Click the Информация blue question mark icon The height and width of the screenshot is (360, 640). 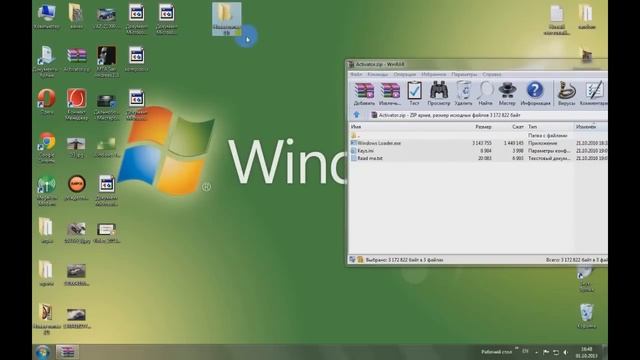(x=535, y=93)
